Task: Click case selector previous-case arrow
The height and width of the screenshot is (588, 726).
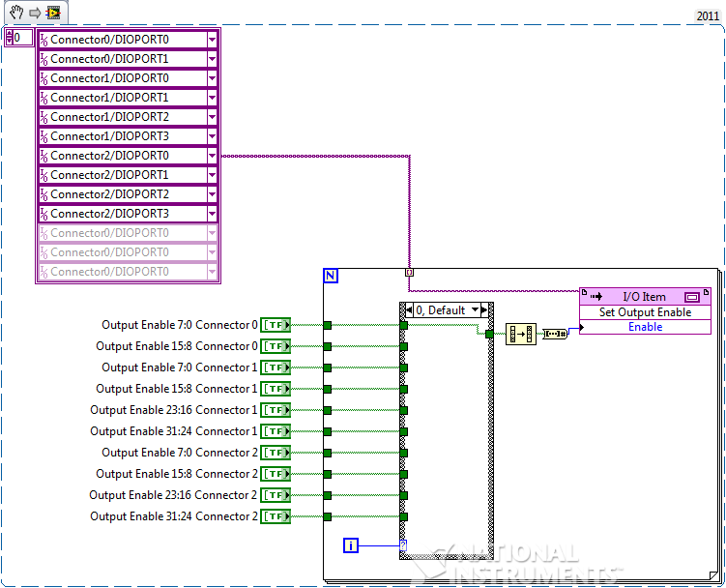Action: [409, 310]
